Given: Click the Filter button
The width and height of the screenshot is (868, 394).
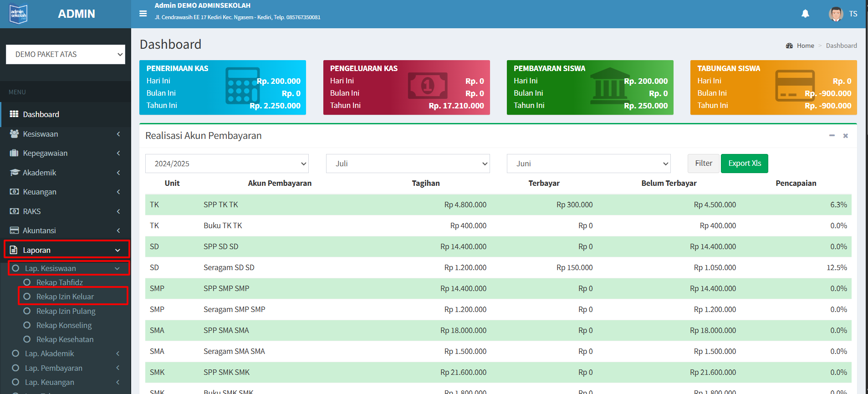Looking at the screenshot, I should (703, 164).
